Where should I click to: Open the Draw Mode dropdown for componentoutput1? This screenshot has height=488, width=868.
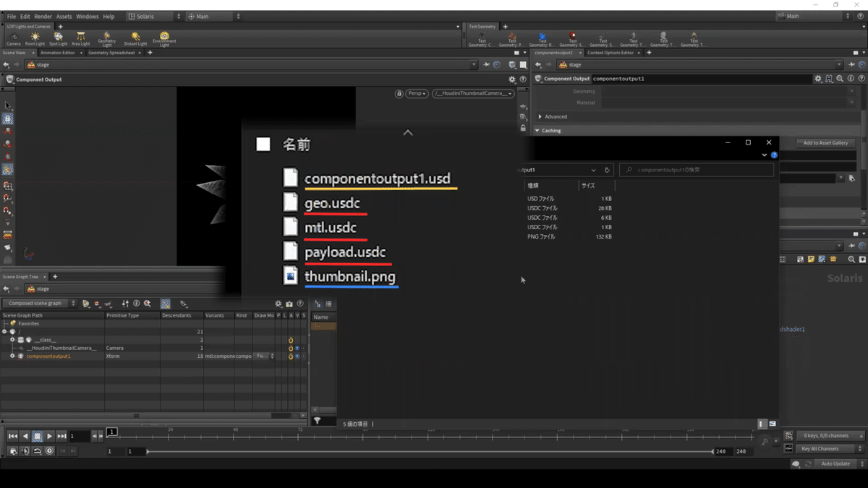click(x=264, y=356)
